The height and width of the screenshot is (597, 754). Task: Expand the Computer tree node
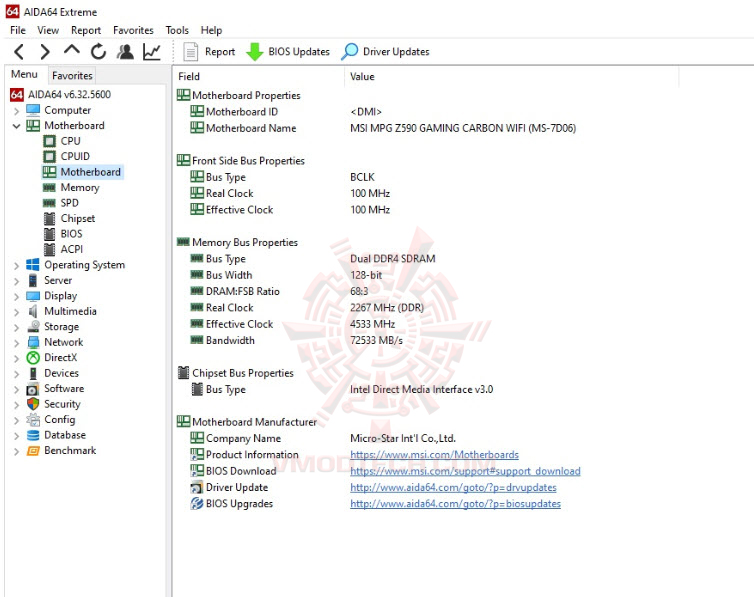tap(16, 111)
